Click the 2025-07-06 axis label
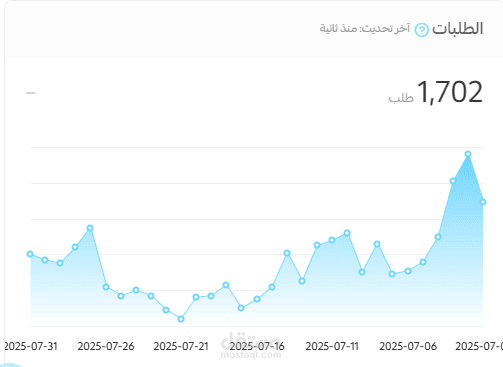This screenshot has width=503, height=367. (408, 346)
